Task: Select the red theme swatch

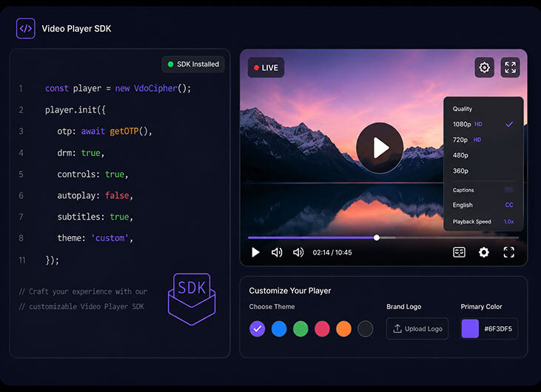Action: point(322,328)
